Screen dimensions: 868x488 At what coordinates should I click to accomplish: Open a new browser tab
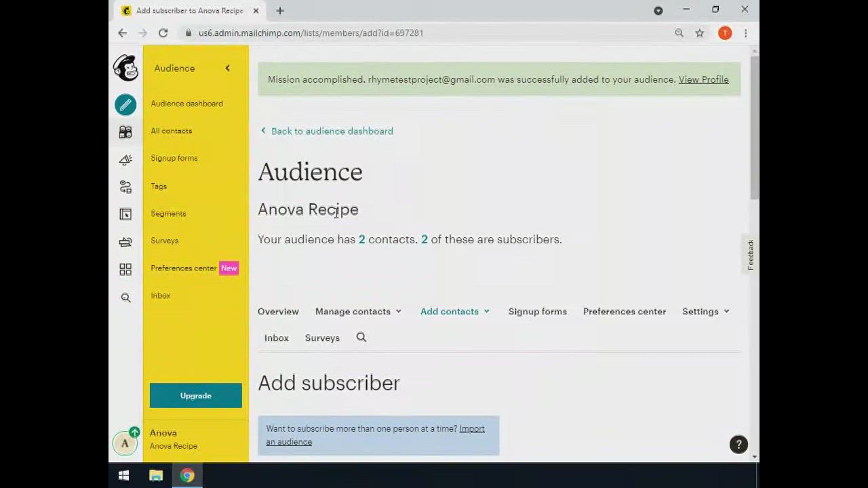pyautogui.click(x=280, y=10)
